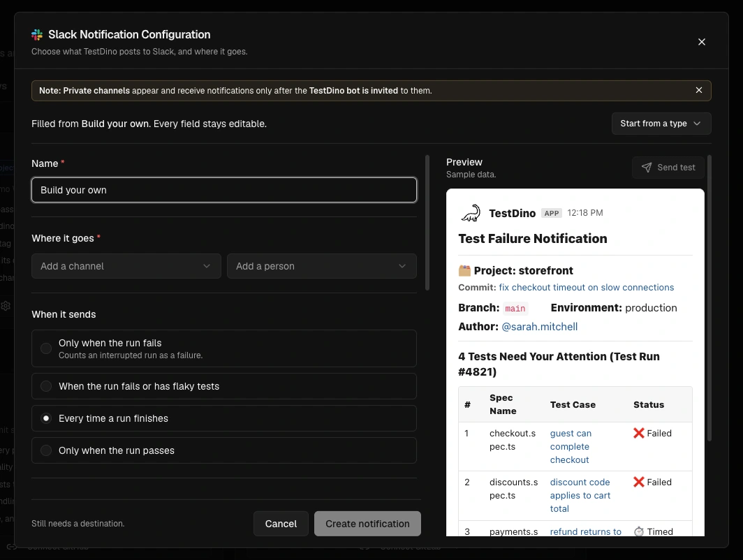Close the Slack Notification Configuration dialog
This screenshot has width=743, height=560.
pos(701,42)
